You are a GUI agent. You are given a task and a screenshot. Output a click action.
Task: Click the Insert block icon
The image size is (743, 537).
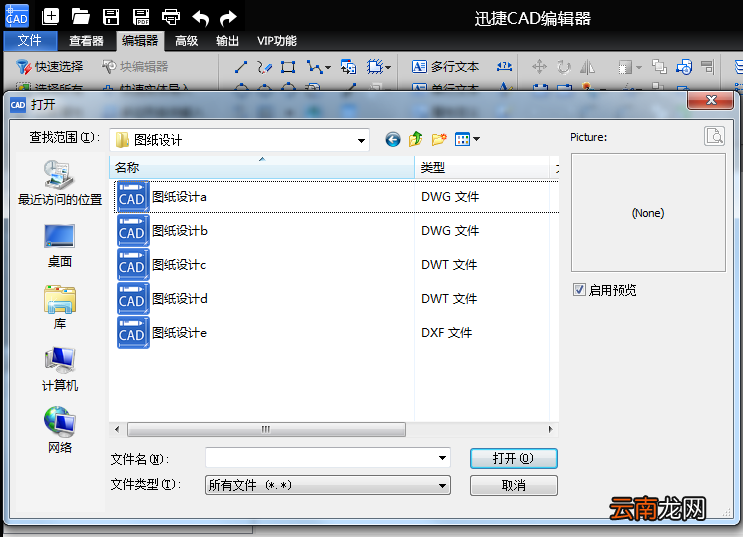tap(348, 67)
